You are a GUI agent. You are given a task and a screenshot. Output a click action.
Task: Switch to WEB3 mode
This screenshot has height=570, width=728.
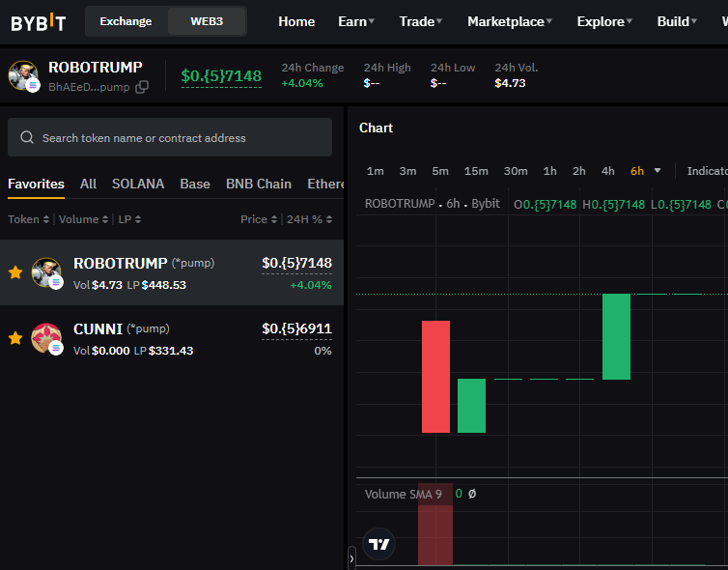(x=207, y=21)
